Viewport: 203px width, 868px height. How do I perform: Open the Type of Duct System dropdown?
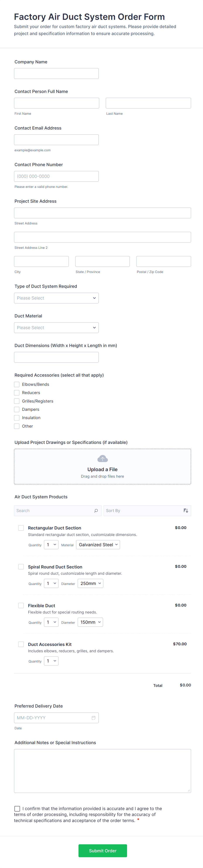pos(56,298)
